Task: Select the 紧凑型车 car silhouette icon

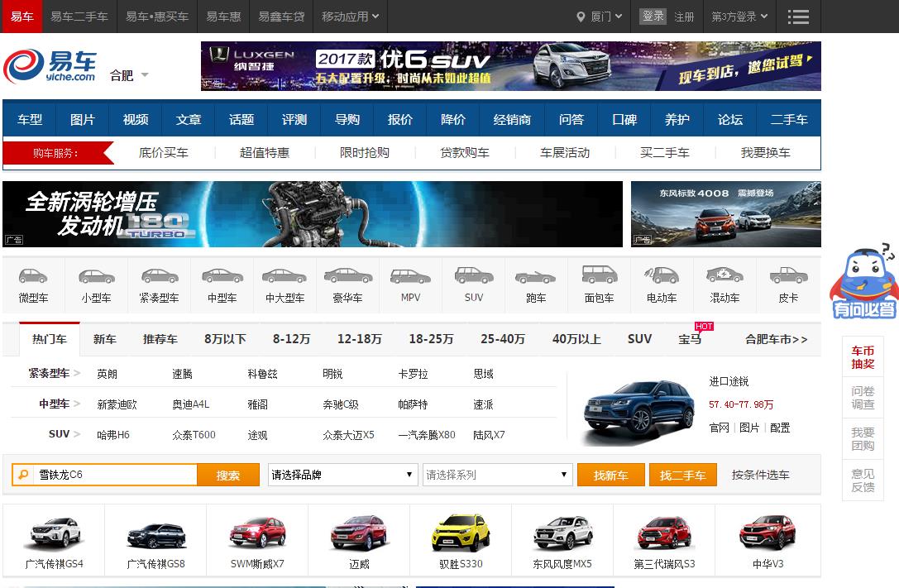Action: pyautogui.click(x=160, y=276)
